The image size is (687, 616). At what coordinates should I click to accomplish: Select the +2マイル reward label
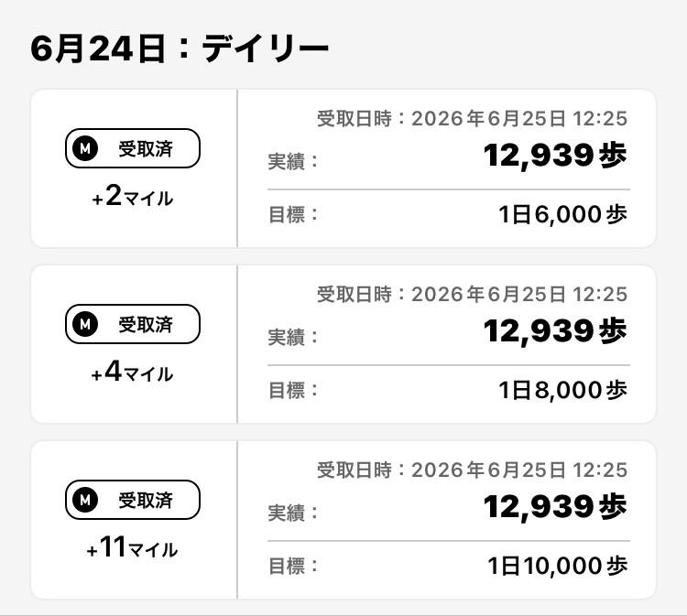tap(132, 196)
